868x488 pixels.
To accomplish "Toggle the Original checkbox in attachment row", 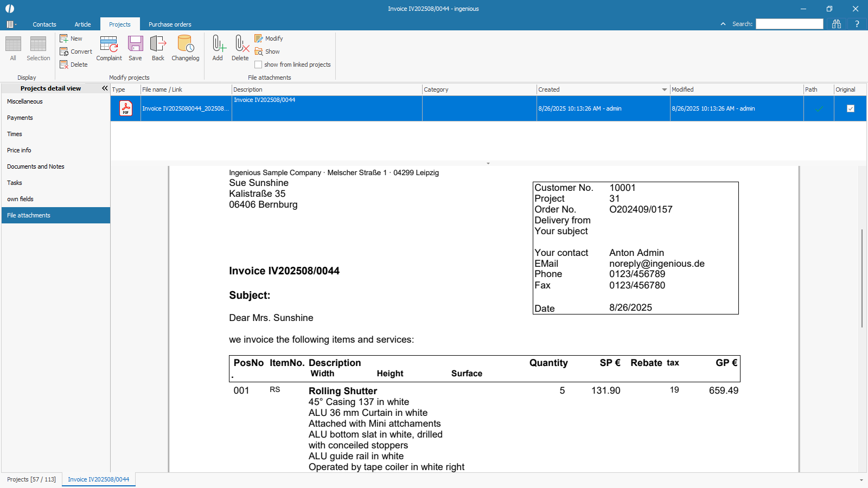I will (x=850, y=108).
